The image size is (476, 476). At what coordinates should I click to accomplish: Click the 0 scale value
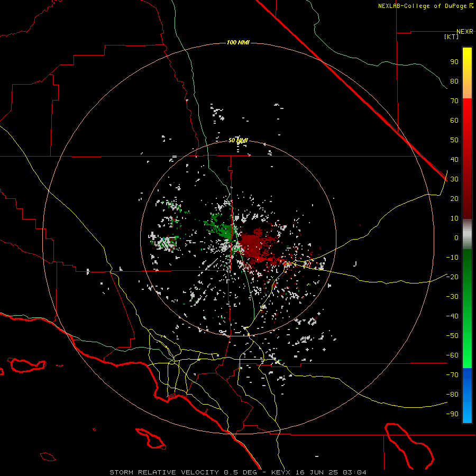tap(456, 237)
